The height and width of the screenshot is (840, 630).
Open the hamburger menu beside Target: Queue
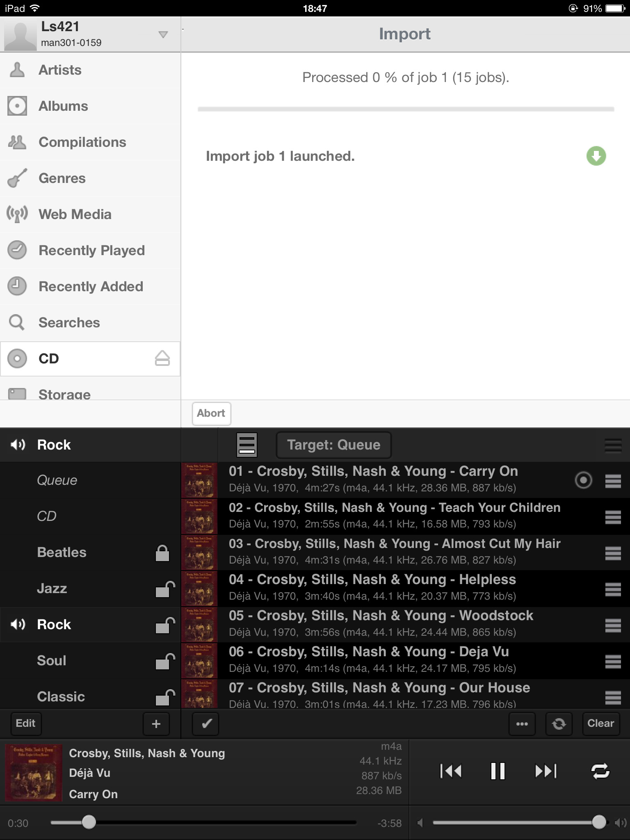[613, 445]
